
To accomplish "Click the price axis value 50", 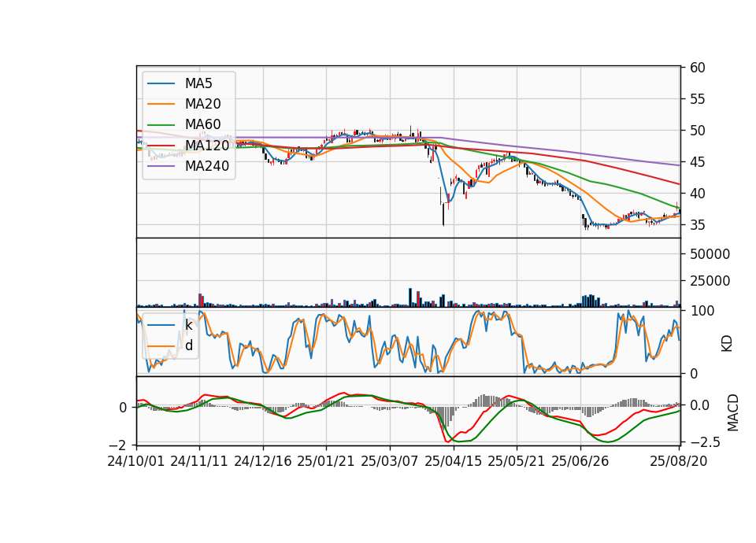I will 698,131.
